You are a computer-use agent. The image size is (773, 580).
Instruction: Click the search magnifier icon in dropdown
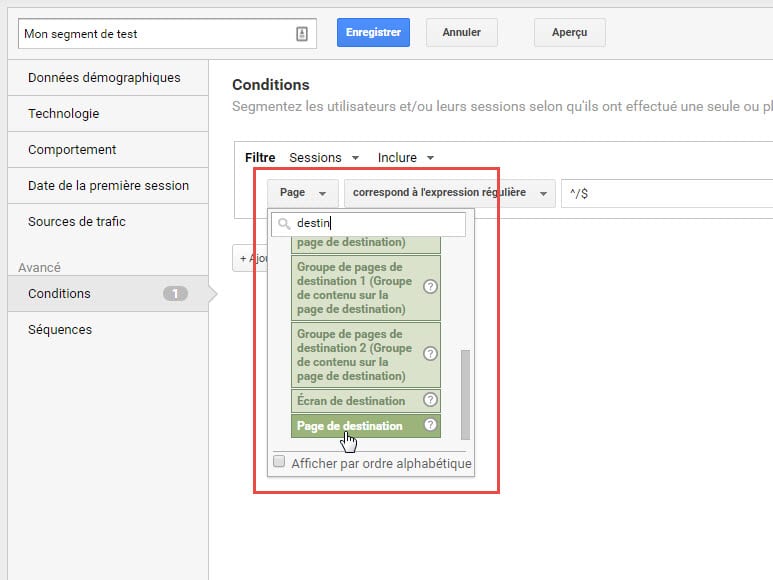pyautogui.click(x=284, y=224)
